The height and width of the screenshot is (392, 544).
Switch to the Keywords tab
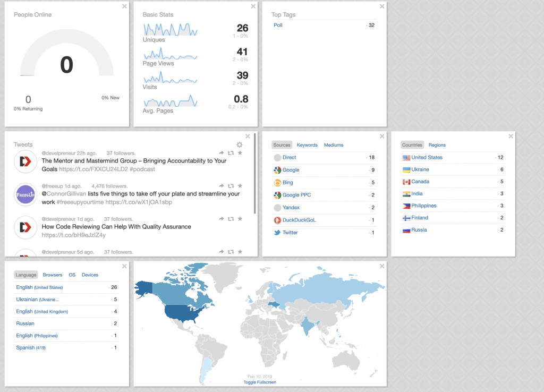(x=307, y=145)
